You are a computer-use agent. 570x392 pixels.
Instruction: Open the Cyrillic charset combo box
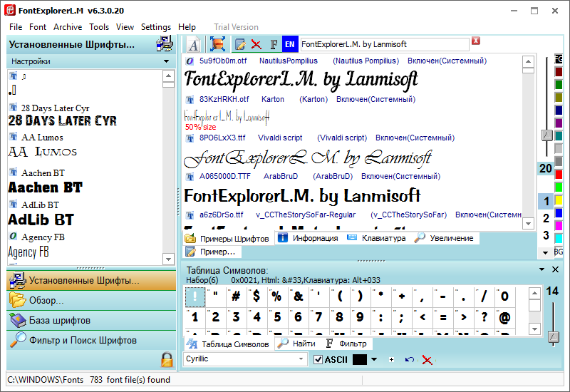pyautogui.click(x=244, y=359)
